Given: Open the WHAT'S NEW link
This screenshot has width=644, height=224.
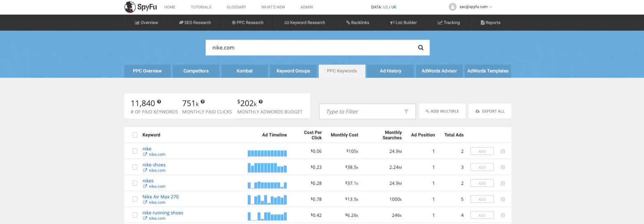Looking at the screenshot, I should 273,7.
